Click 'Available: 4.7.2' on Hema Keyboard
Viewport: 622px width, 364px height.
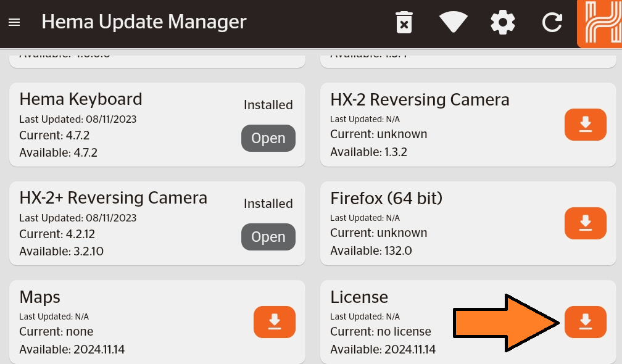[58, 152]
